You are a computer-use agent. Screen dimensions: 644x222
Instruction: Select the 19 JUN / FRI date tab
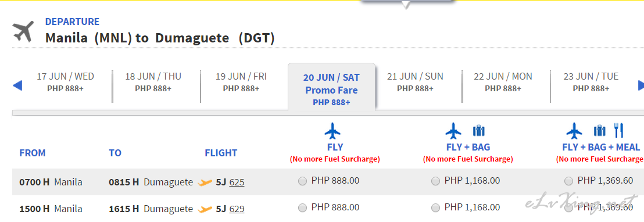pos(241,82)
